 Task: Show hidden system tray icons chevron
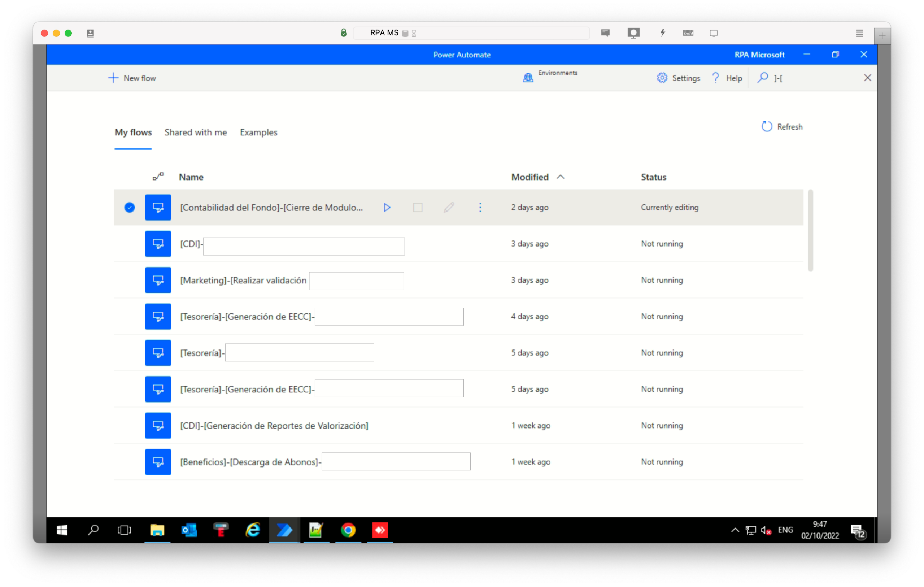coord(735,530)
